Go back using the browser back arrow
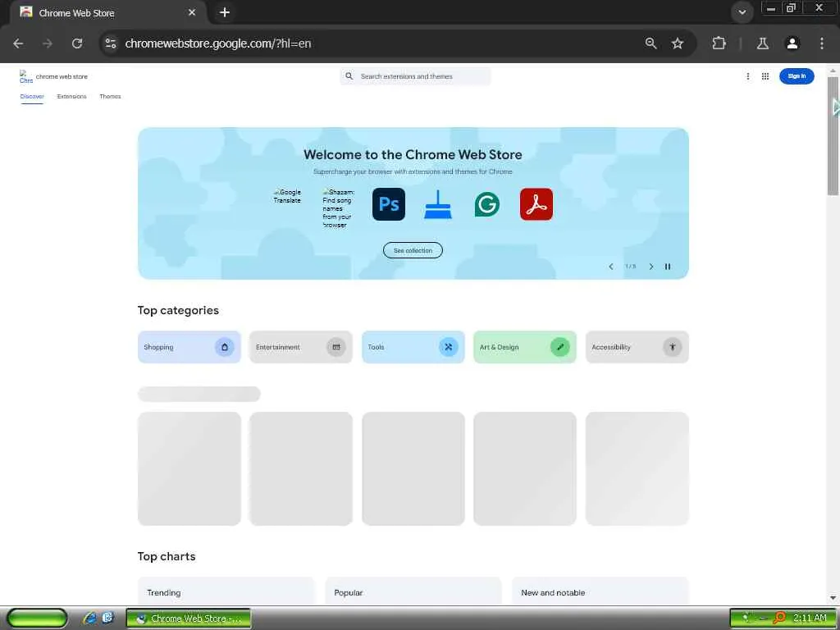The image size is (840, 630). (18, 43)
